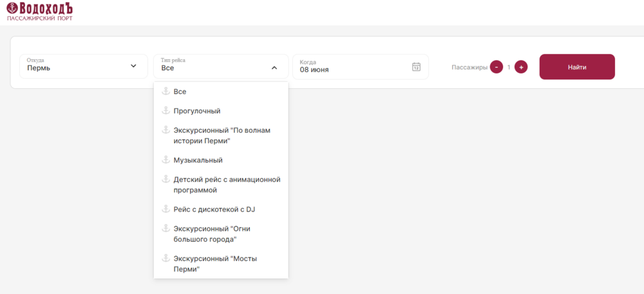This screenshot has height=294, width=644.
Task: Pick Рейс с дискотекой с DJ
Action: 221,210
